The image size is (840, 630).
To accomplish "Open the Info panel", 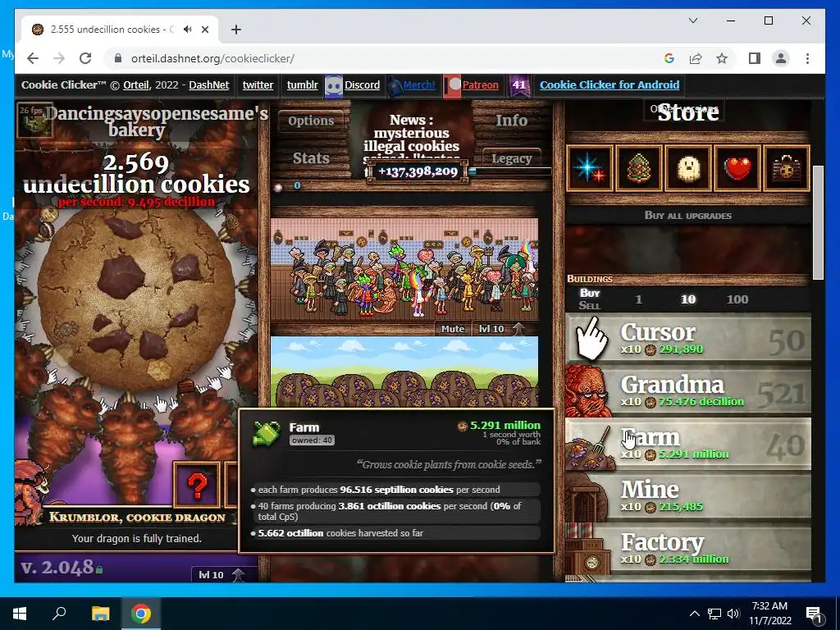I will click(x=511, y=121).
